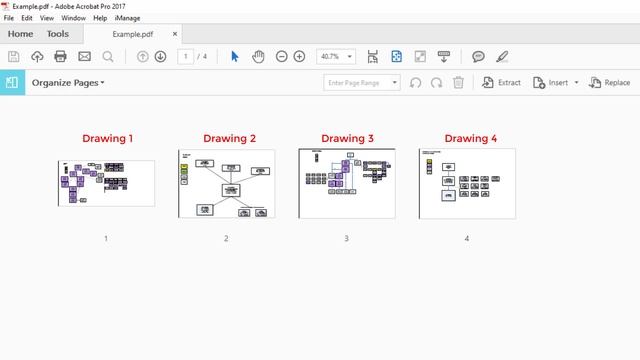The height and width of the screenshot is (360, 640).
Task: Rotate pages counterclockwise
Action: point(416,83)
